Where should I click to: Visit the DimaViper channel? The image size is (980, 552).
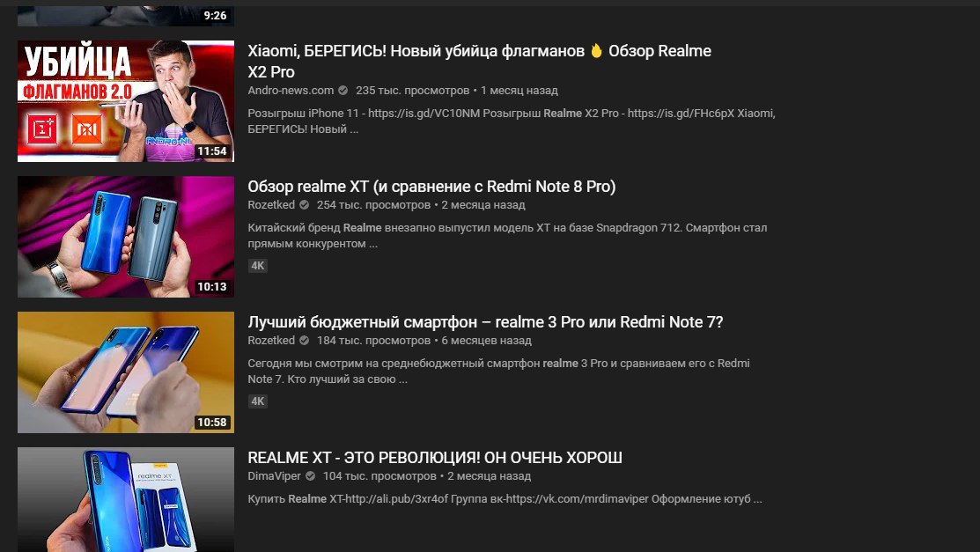[275, 475]
